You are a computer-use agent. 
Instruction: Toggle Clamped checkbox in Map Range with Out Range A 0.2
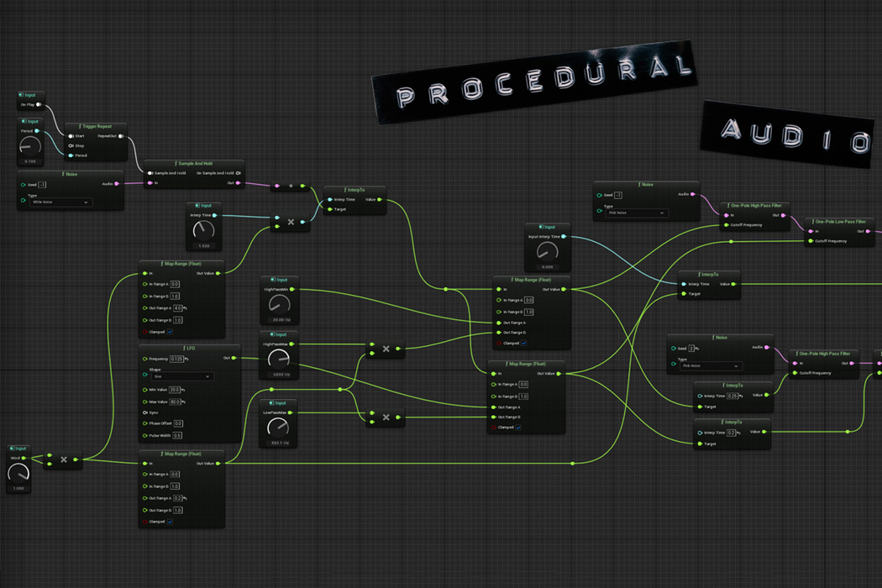click(x=170, y=522)
